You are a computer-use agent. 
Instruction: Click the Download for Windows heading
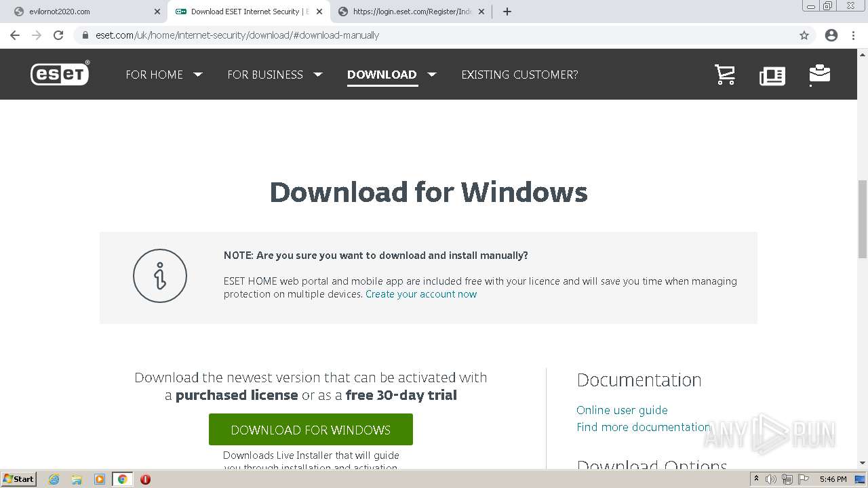tap(429, 192)
